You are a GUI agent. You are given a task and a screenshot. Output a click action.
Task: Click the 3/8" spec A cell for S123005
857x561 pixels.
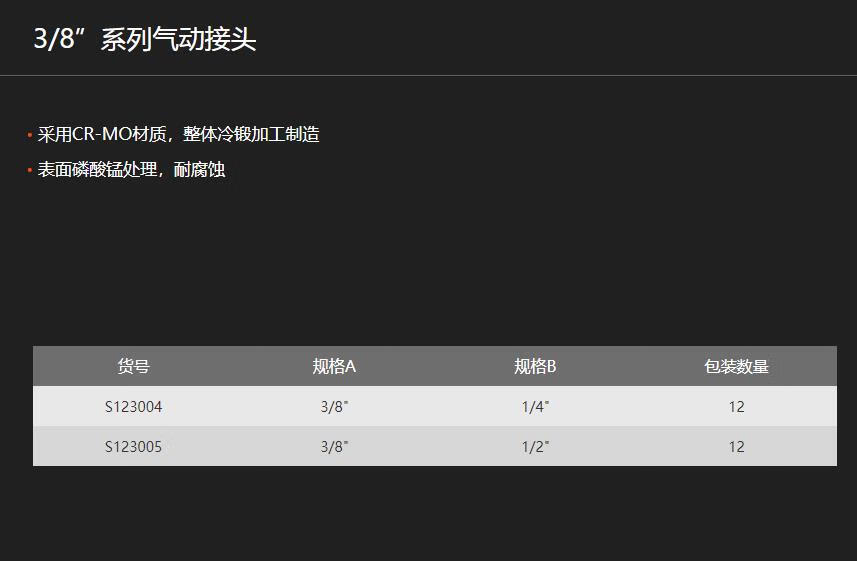pos(334,447)
